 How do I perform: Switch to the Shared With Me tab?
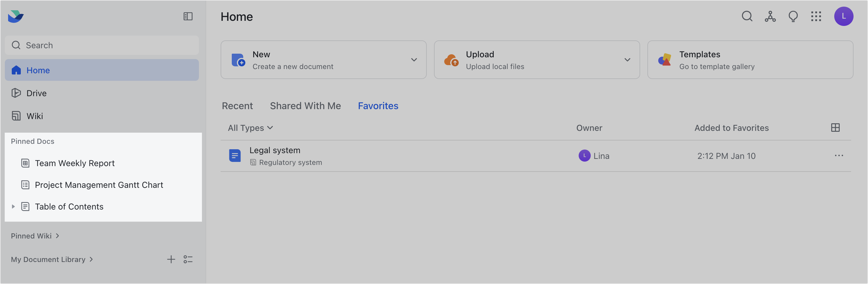(x=305, y=106)
